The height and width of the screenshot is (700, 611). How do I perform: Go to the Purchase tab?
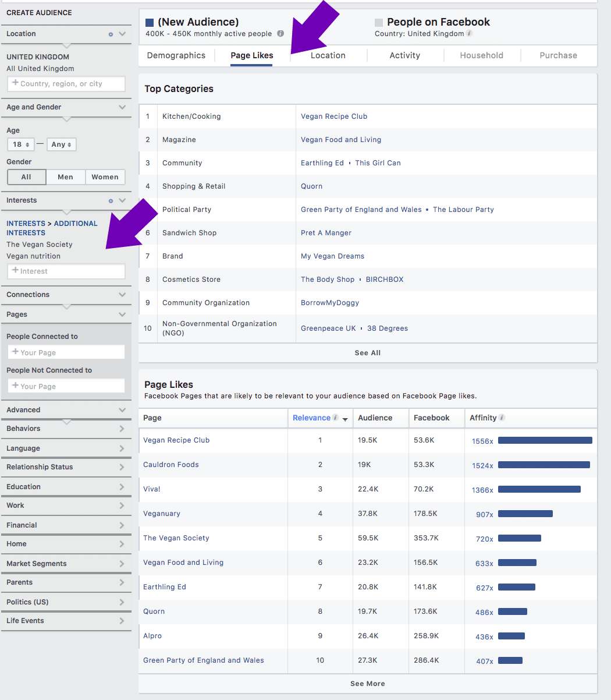(x=559, y=55)
